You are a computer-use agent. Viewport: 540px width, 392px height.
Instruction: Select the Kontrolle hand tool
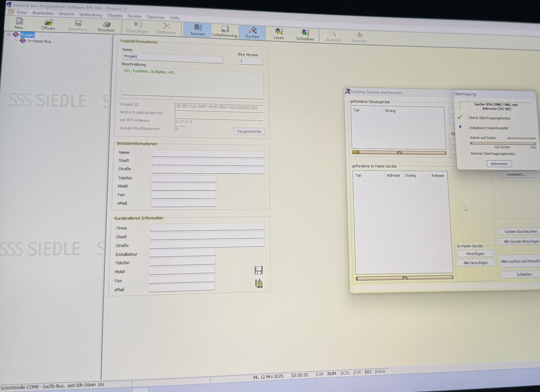[359, 35]
